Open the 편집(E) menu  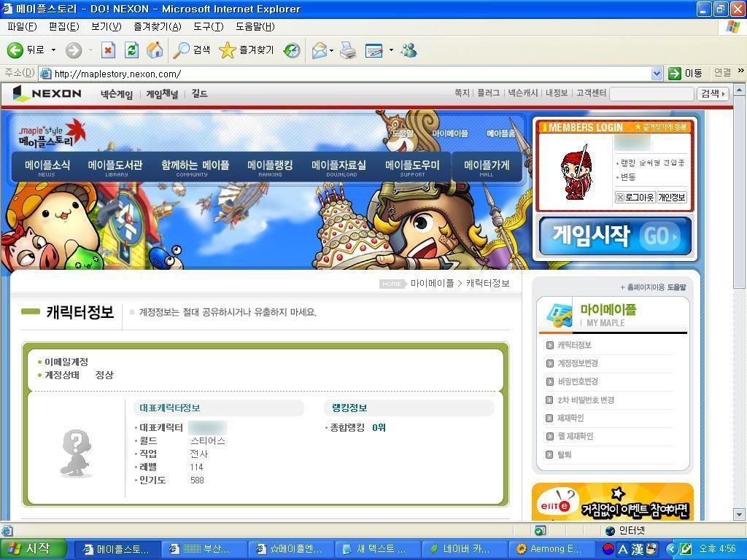coord(64,27)
